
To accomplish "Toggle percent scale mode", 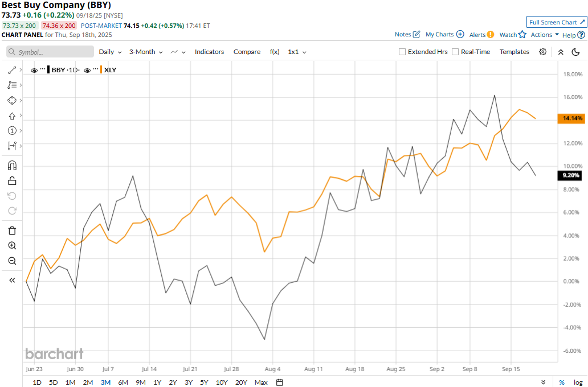I will pos(562,382).
